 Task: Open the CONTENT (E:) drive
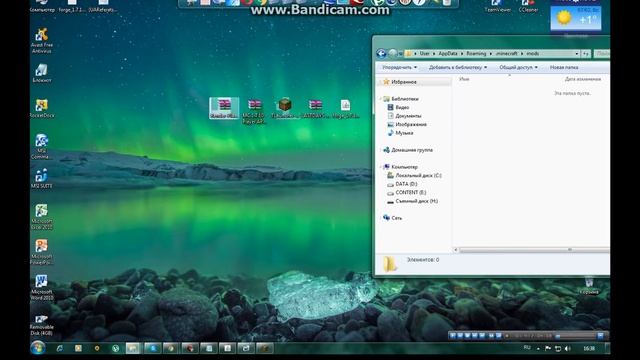pos(410,193)
